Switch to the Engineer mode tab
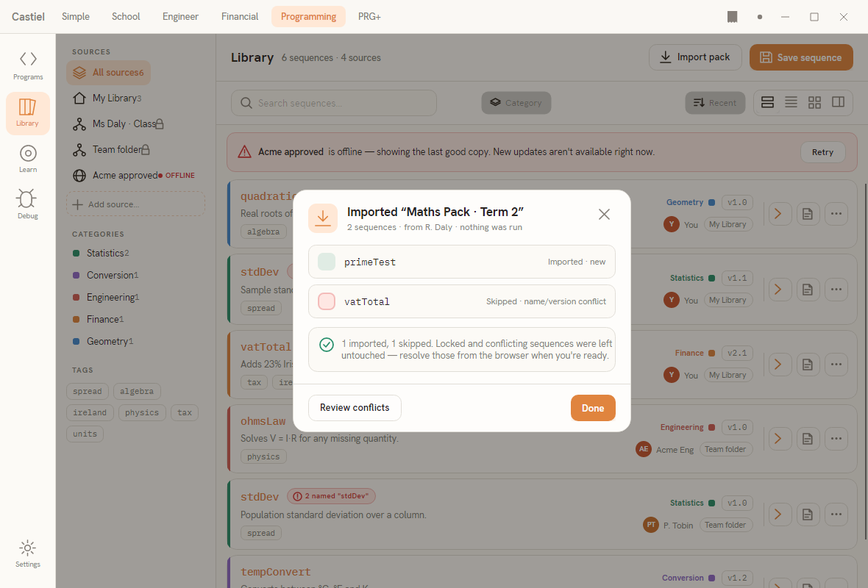The height and width of the screenshot is (588, 868). pos(180,17)
